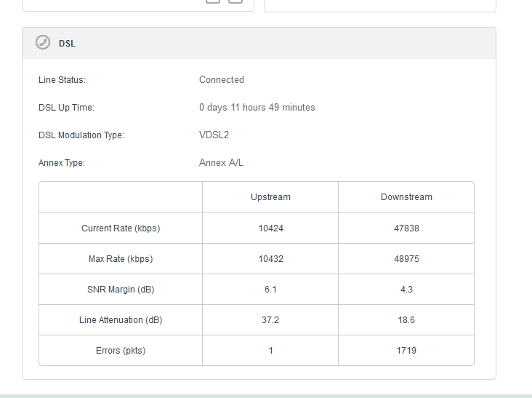Click downstream line attenuation 18.6

(406, 320)
